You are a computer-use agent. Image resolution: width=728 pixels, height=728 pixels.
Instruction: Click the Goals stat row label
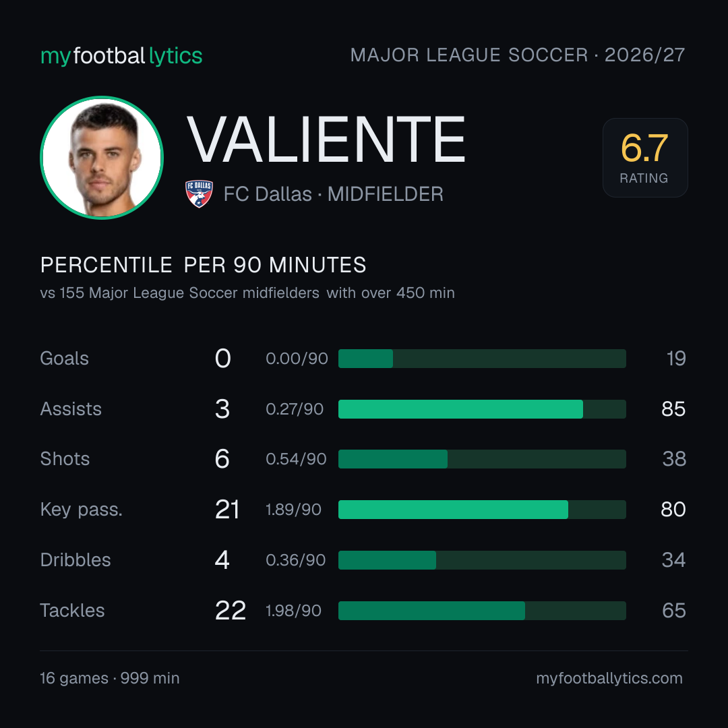pos(65,359)
